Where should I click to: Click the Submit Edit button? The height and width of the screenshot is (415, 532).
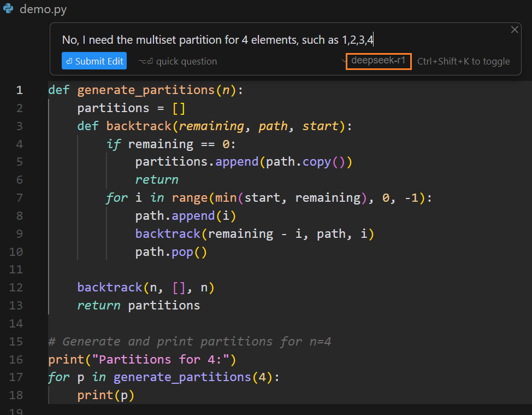(94, 61)
